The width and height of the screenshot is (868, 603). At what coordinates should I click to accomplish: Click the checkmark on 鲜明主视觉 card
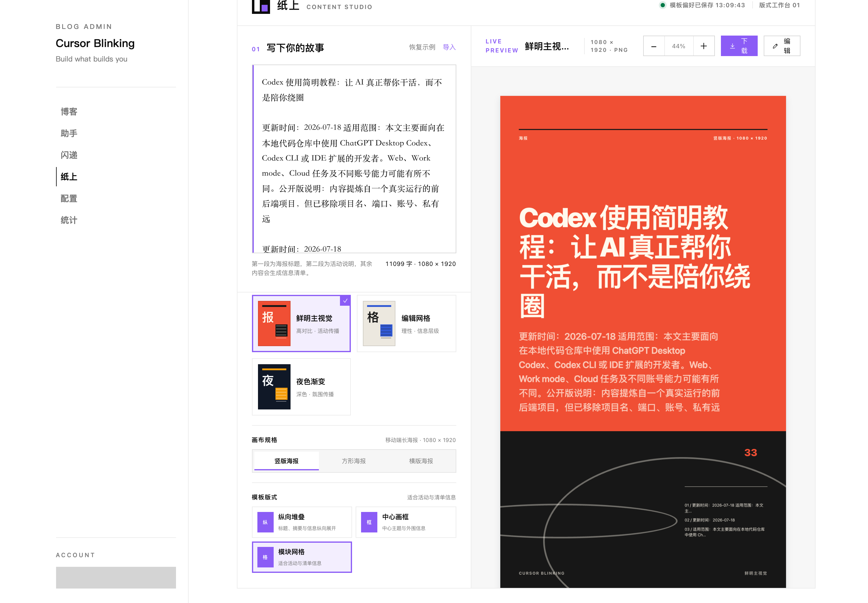tap(345, 301)
